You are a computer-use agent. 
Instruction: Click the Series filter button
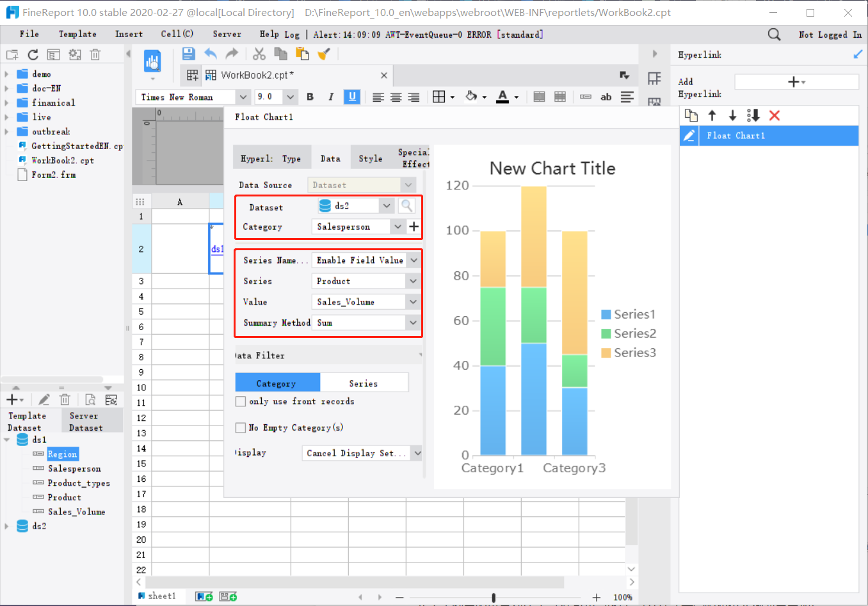click(364, 383)
